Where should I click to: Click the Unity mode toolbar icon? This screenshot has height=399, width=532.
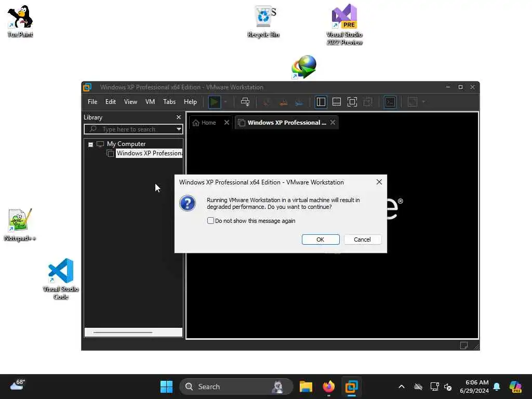368,102
